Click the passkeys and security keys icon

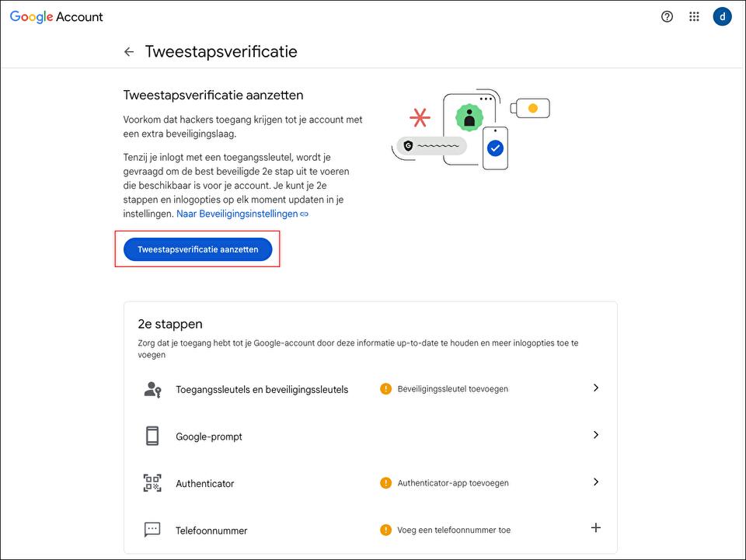(152, 389)
